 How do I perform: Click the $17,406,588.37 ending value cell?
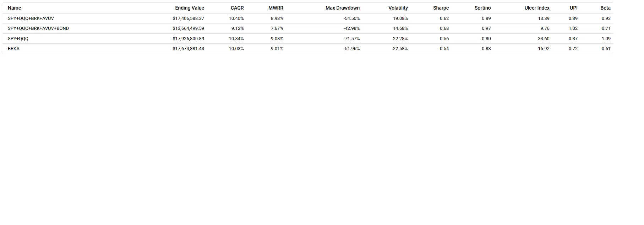(x=189, y=18)
